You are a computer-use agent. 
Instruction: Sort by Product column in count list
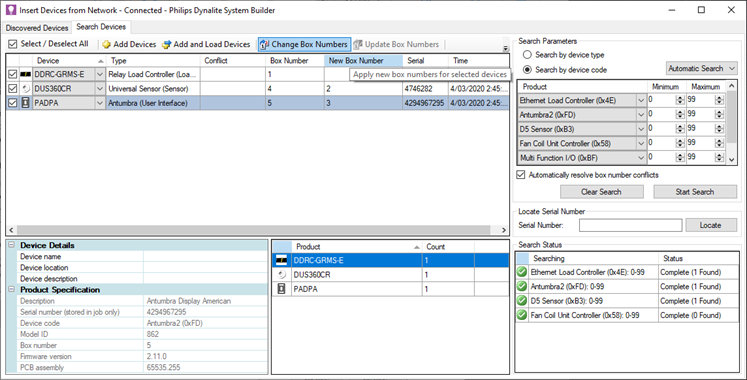click(356, 247)
